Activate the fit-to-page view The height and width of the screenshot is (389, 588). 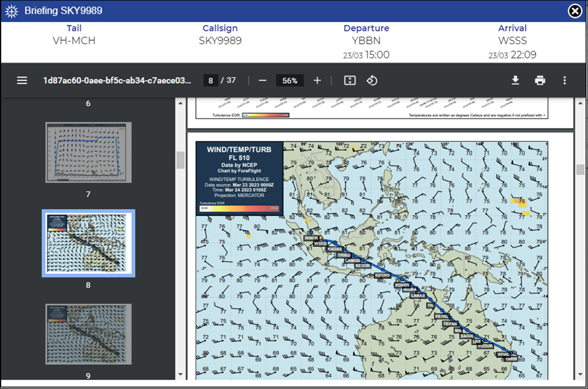coord(349,80)
